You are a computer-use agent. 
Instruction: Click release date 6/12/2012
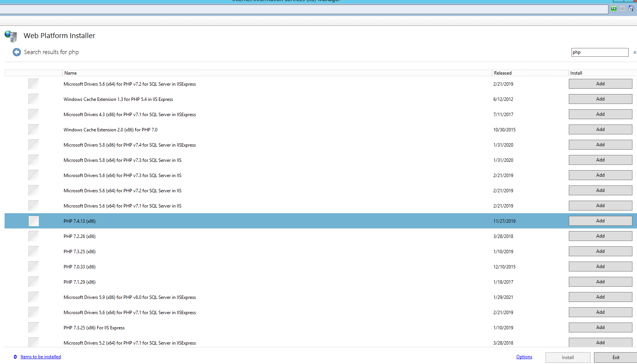point(503,99)
